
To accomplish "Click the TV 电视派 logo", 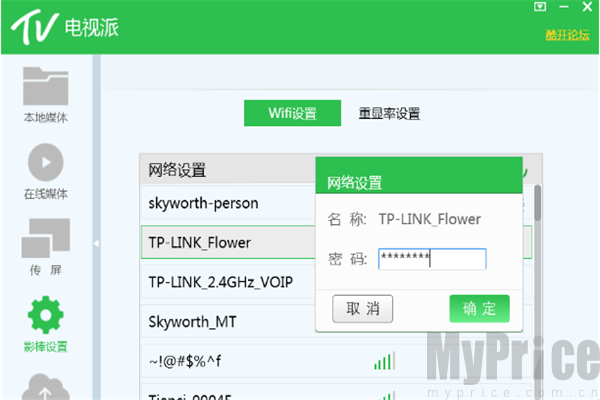I will coord(64,28).
